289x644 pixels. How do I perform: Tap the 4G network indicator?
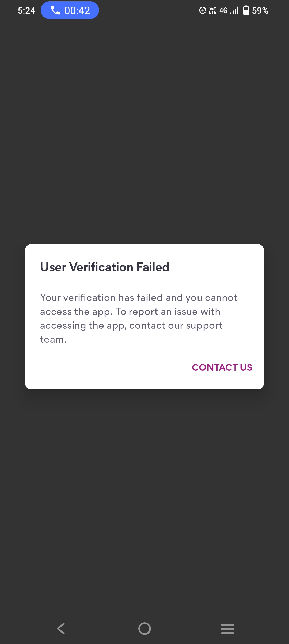(x=223, y=10)
